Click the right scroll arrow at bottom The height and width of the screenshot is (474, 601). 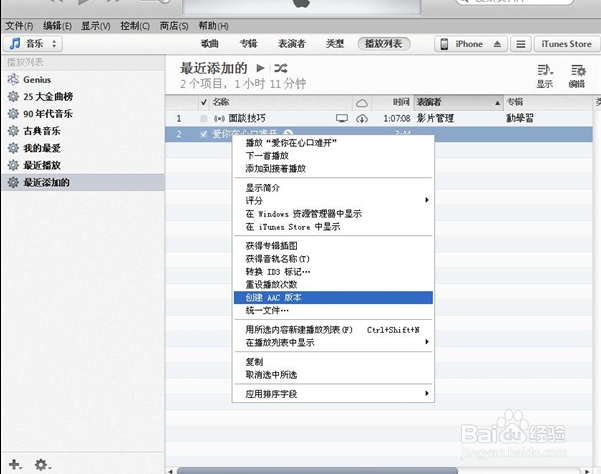tap(587, 471)
